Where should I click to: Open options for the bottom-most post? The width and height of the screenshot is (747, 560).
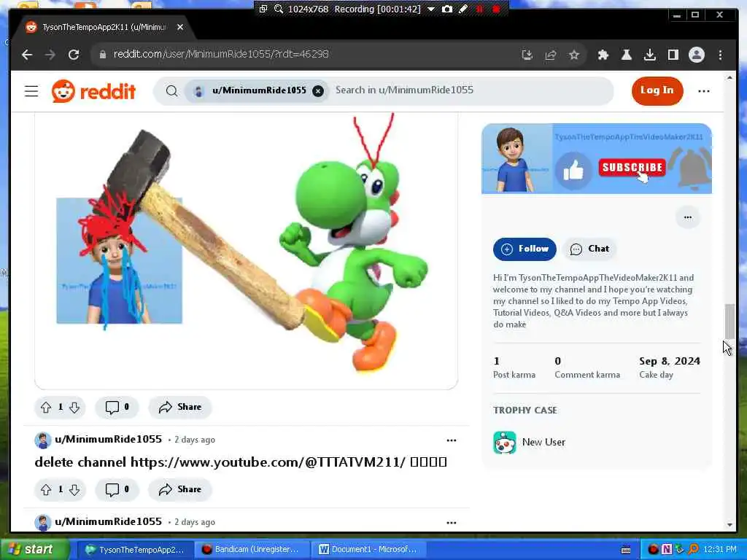[451, 523]
